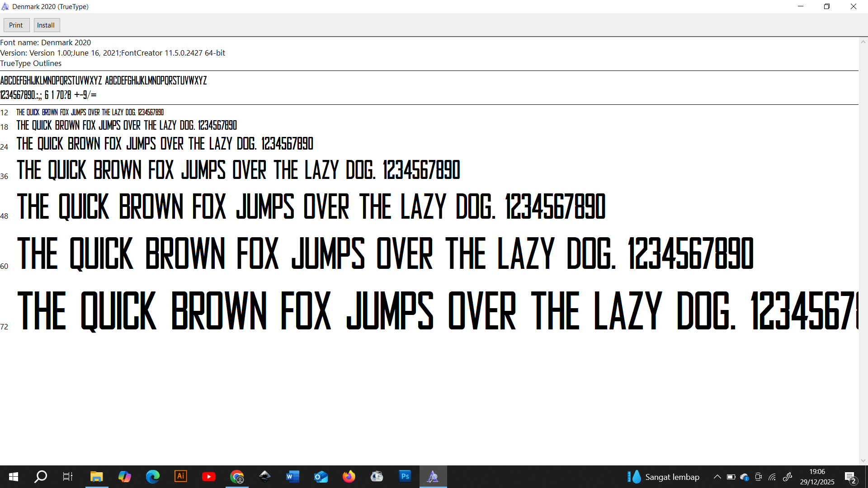The image size is (868, 488).
Task: Open the weather widget Sangat lembap
Action: (663, 477)
